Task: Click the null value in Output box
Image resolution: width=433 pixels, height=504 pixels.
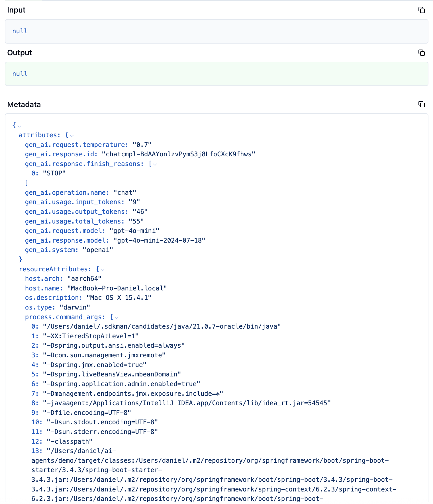Action: pyautogui.click(x=20, y=74)
